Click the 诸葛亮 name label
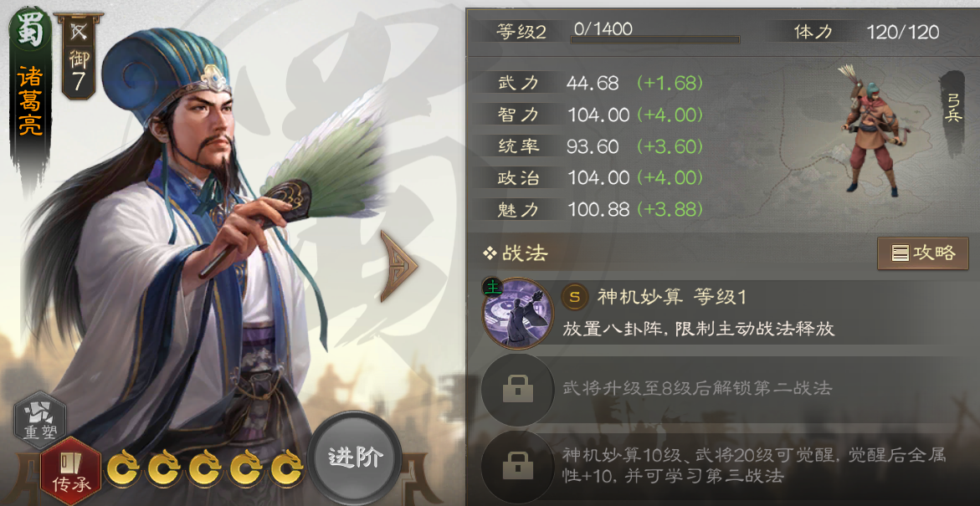 (30, 101)
